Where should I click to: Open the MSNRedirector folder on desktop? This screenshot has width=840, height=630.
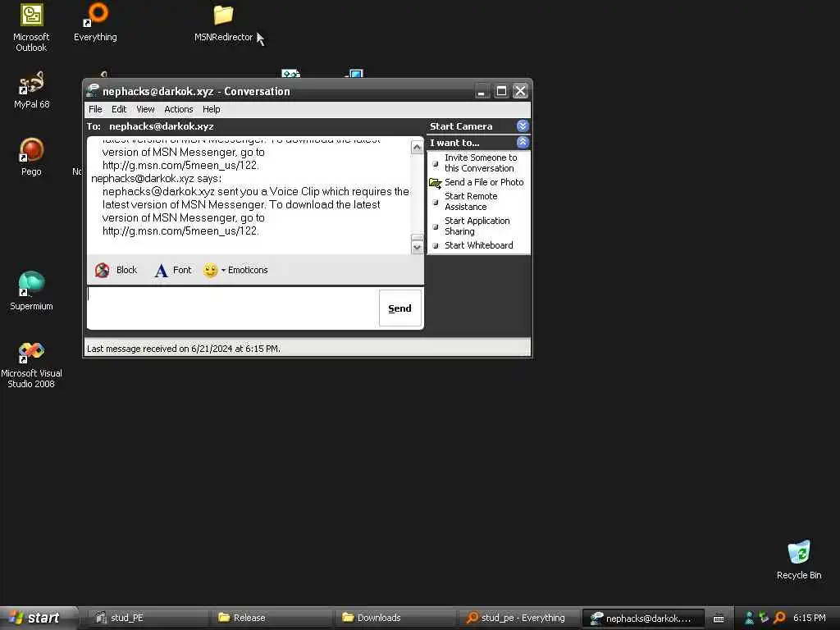pos(223,23)
